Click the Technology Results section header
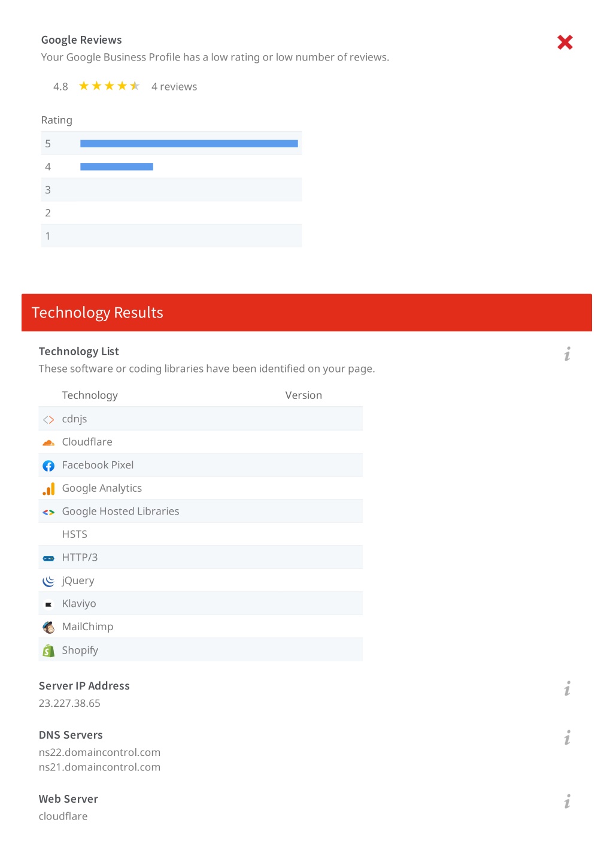The height and width of the screenshot is (868, 613). (x=306, y=313)
